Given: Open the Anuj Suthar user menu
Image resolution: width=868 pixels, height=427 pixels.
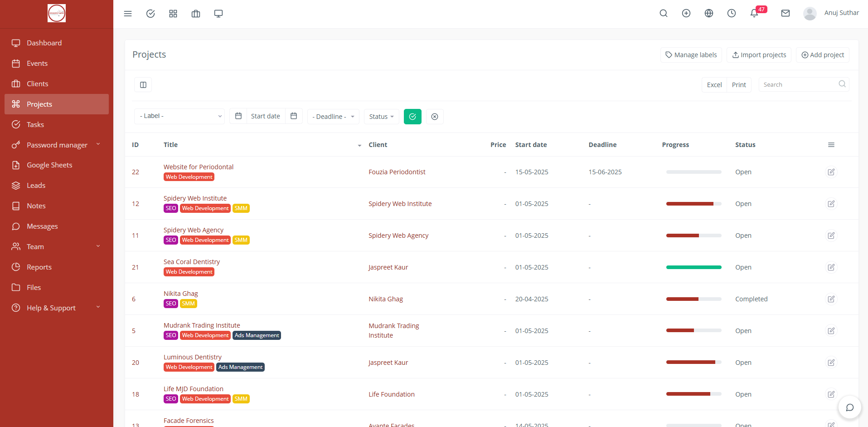Looking at the screenshot, I should pos(831,13).
